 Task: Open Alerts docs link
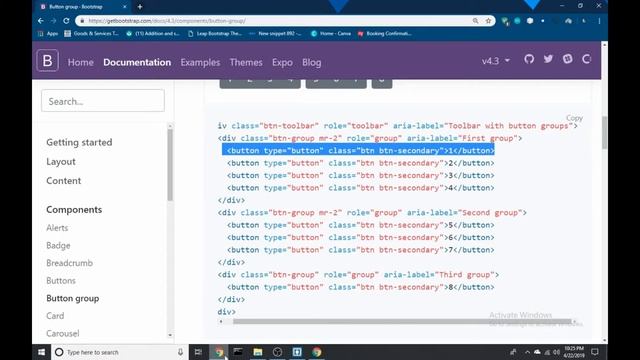click(57, 228)
